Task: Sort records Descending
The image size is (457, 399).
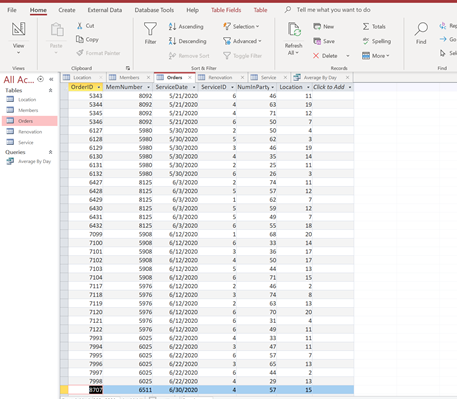Action: click(x=188, y=41)
